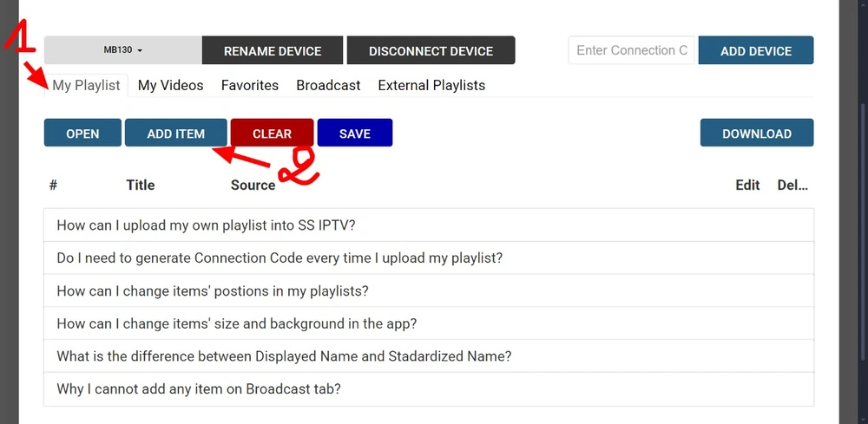Switch to the My Playlist tab

[x=86, y=85]
